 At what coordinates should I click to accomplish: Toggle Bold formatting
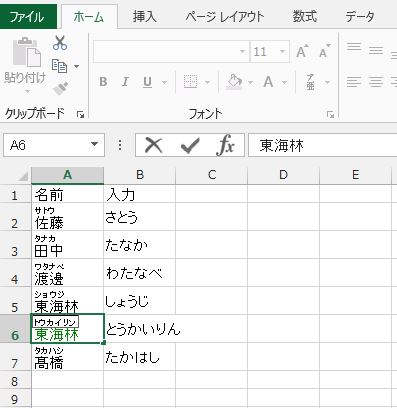[x=103, y=82]
